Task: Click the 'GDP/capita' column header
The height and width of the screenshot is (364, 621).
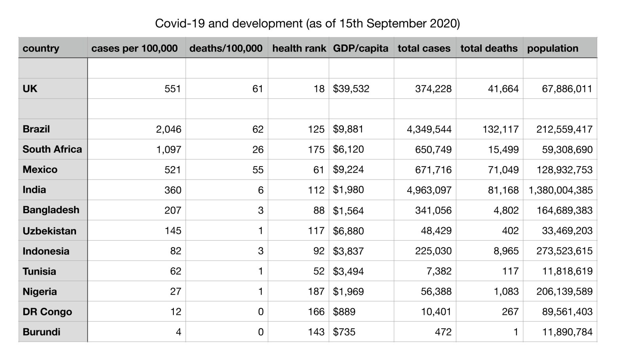Action: point(360,48)
